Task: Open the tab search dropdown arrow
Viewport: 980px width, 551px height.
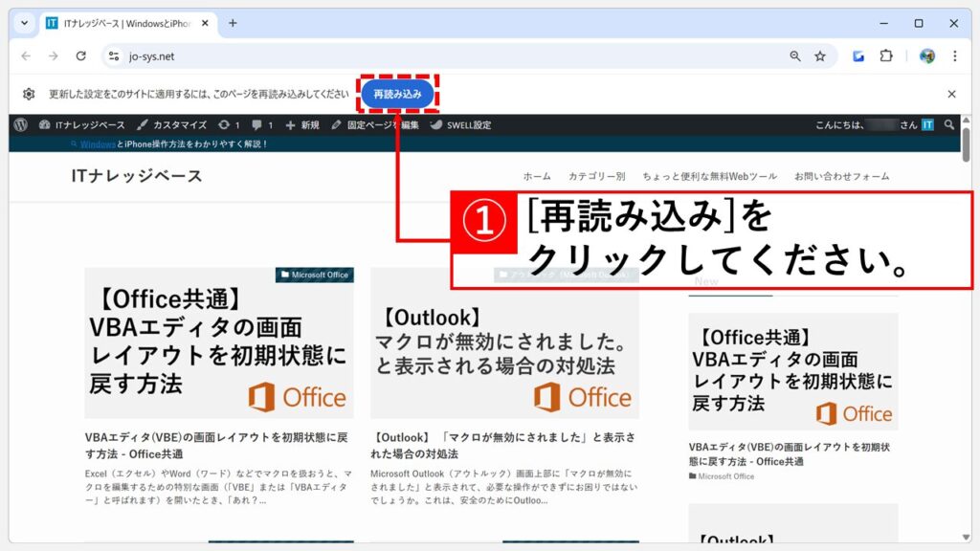Action: click(25, 23)
